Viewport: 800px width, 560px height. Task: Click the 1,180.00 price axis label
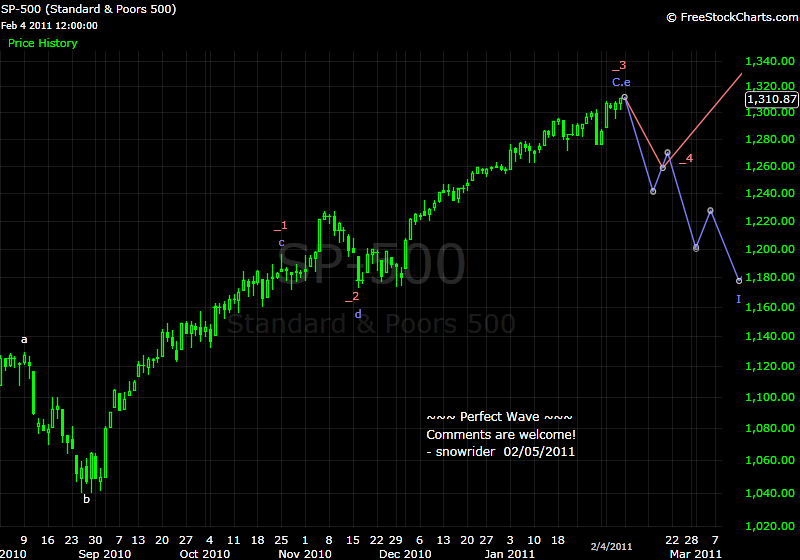point(770,277)
